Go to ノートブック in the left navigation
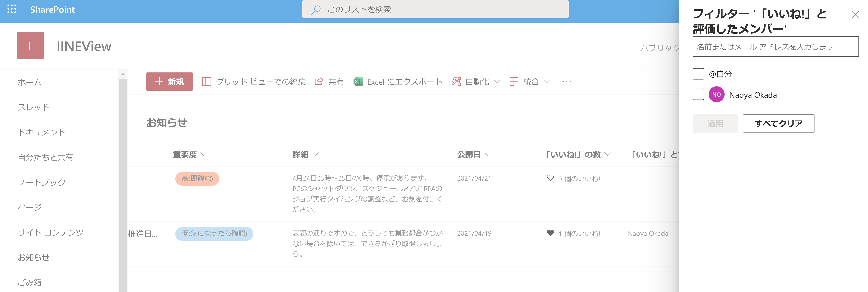Viewport: 868px width, 292px height. (x=42, y=182)
